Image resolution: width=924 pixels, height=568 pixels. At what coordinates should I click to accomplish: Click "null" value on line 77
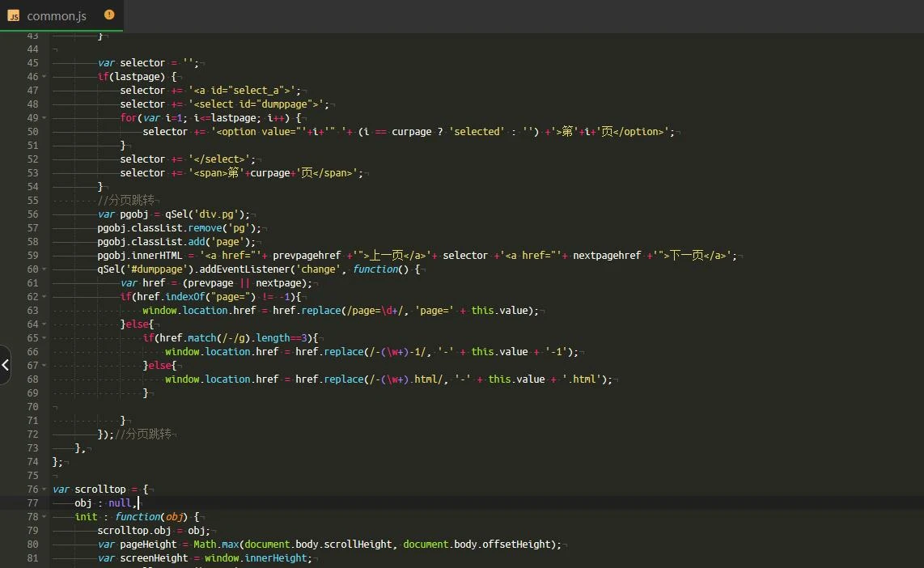(x=120, y=503)
